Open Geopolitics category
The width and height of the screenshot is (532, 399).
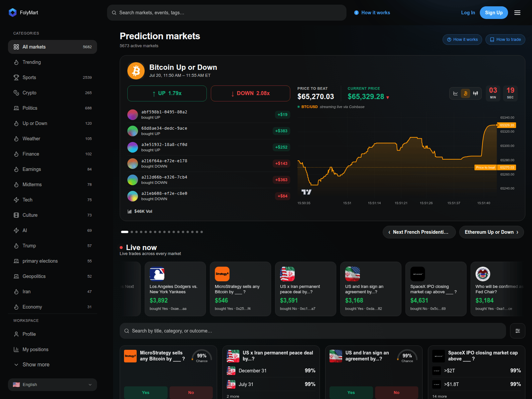click(x=53, y=276)
